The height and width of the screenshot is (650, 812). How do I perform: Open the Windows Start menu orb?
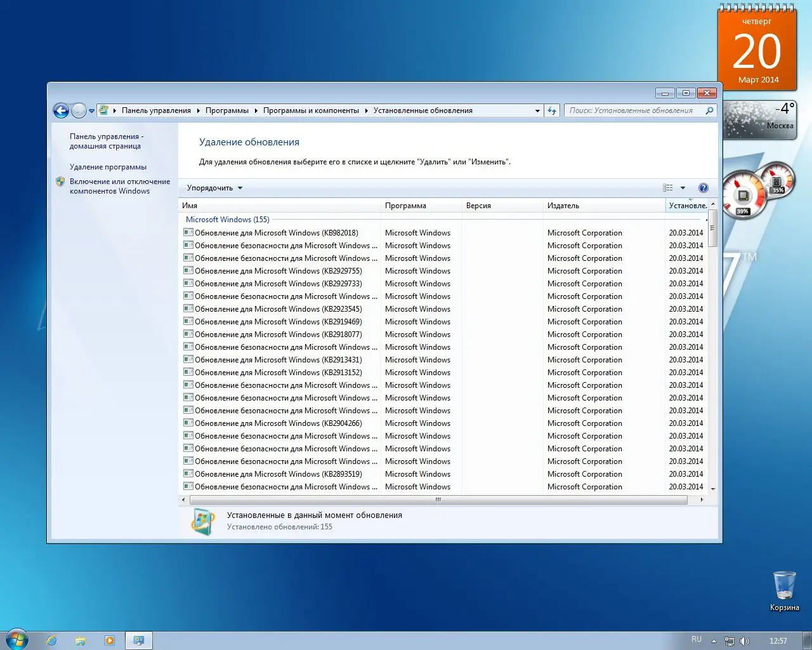16,639
